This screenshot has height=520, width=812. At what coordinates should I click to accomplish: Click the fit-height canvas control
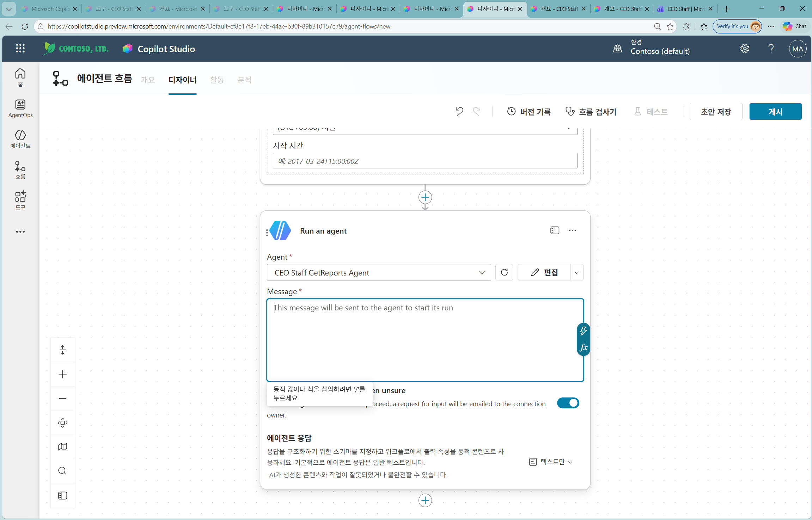pyautogui.click(x=63, y=350)
